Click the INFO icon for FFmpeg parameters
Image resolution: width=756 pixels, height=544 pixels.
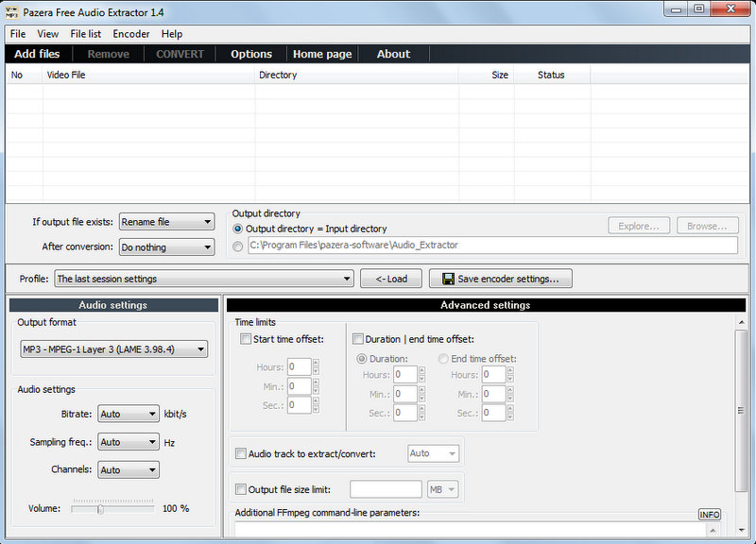click(x=710, y=515)
